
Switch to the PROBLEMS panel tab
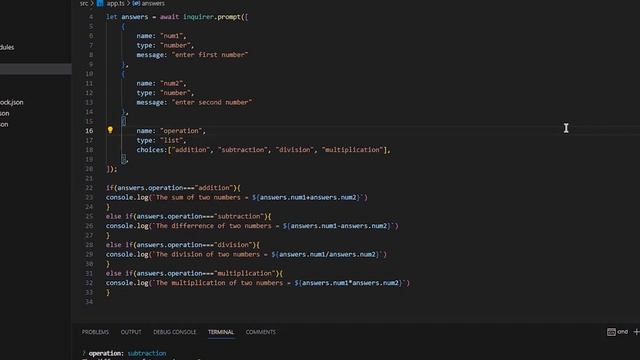[x=95, y=332]
